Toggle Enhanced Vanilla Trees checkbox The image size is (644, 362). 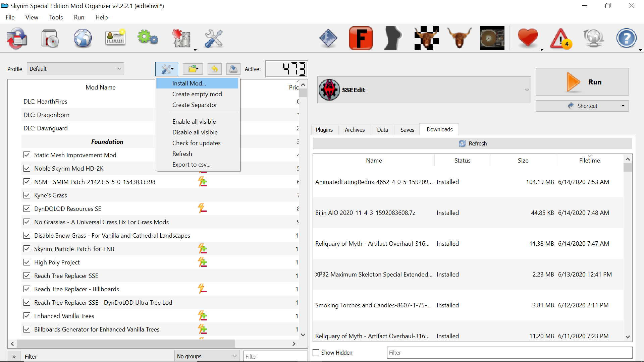(x=27, y=316)
